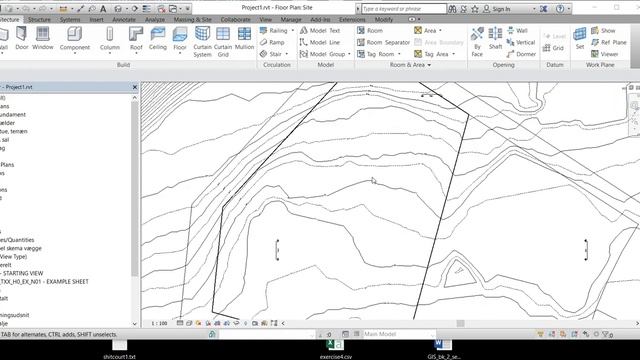Open exercise4.csv on the taskbar
Image resolution: width=640 pixels, height=360 pixels.
pos(336,350)
